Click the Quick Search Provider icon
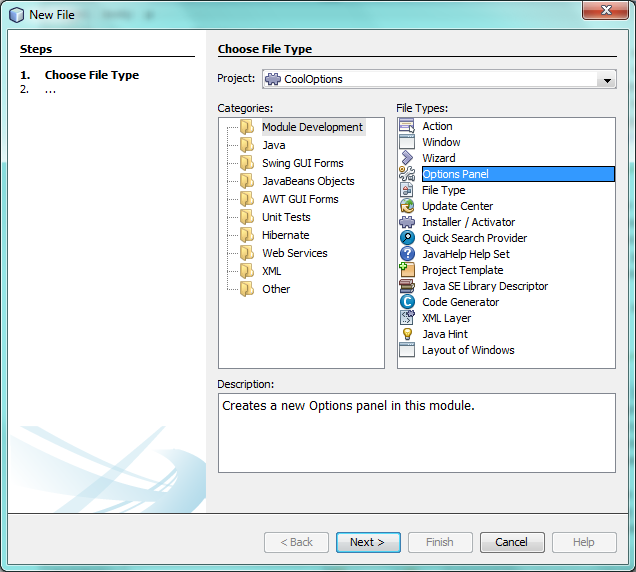 click(407, 238)
